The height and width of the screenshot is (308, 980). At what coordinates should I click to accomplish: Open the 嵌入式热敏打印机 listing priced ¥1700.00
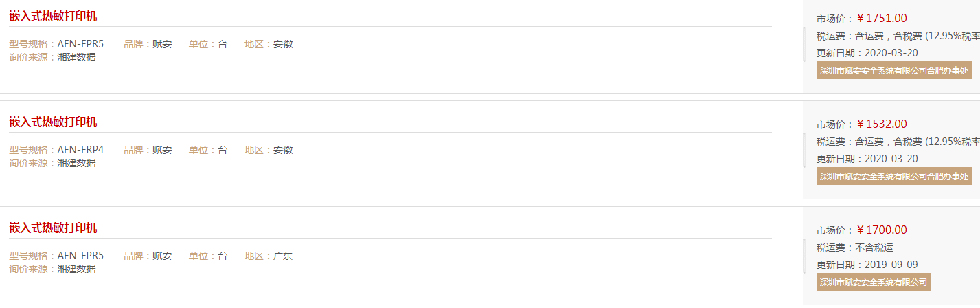(x=53, y=228)
